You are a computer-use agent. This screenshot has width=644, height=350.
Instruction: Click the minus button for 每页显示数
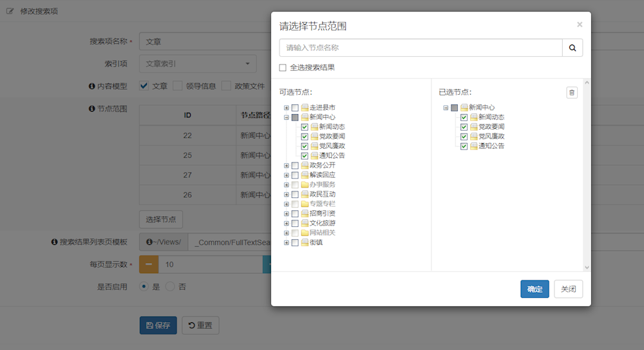click(x=149, y=264)
